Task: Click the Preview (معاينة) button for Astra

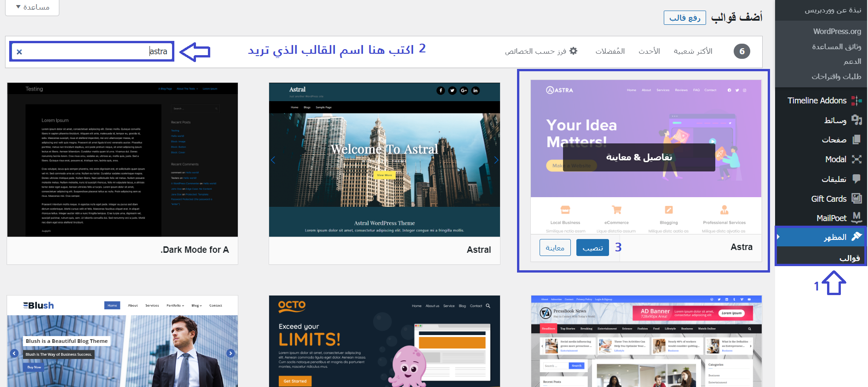Action: (555, 248)
